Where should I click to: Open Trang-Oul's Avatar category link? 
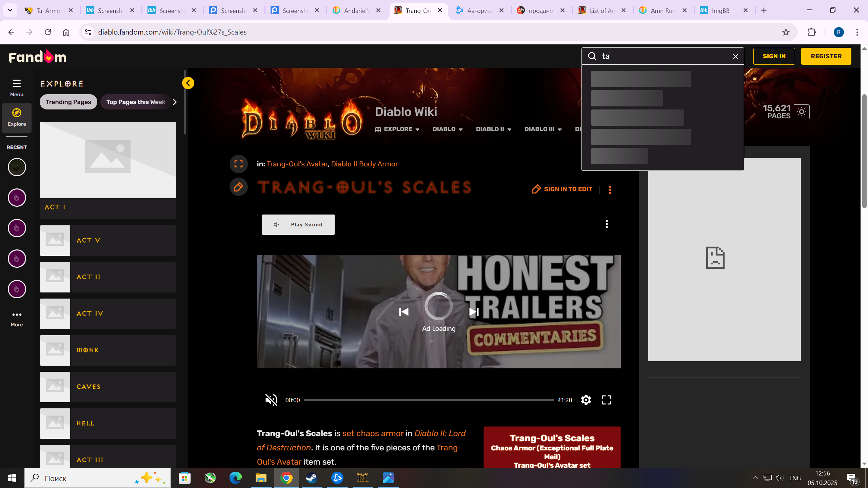tap(297, 164)
